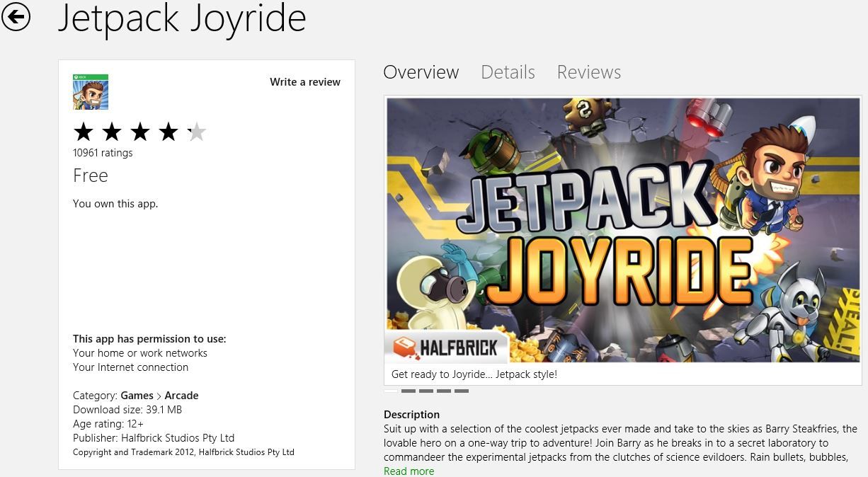Screen dimensions: 868x477
Task: Open the Jetpack Joyride app icon
Action: pos(91,92)
